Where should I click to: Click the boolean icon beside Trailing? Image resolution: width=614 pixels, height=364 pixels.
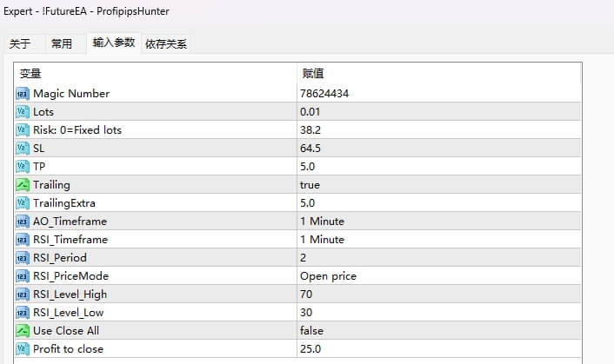pyautogui.click(x=23, y=185)
